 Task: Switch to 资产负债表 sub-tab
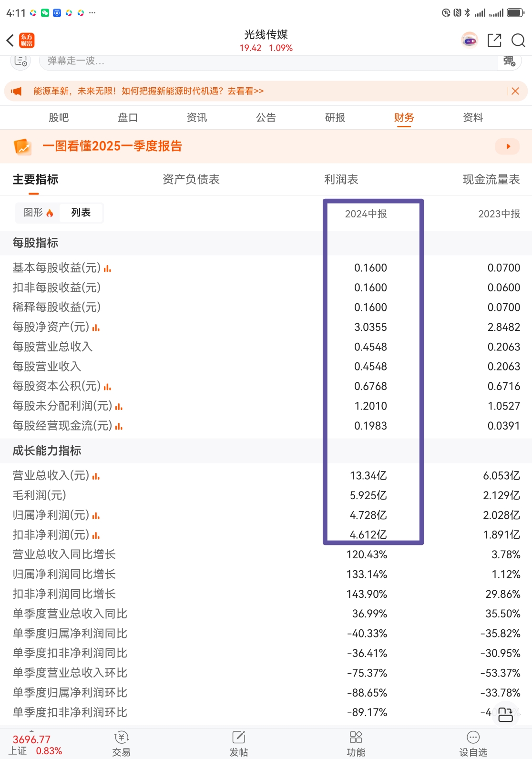pos(191,180)
